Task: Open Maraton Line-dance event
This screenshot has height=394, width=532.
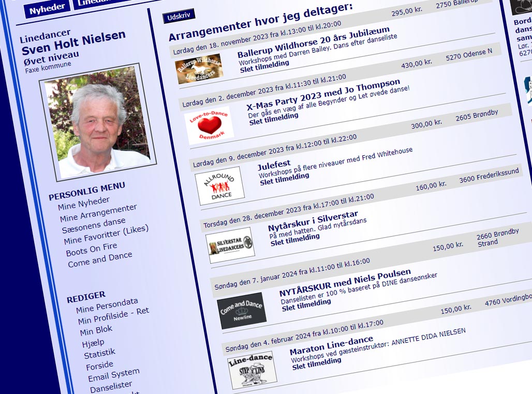Action: coord(332,345)
